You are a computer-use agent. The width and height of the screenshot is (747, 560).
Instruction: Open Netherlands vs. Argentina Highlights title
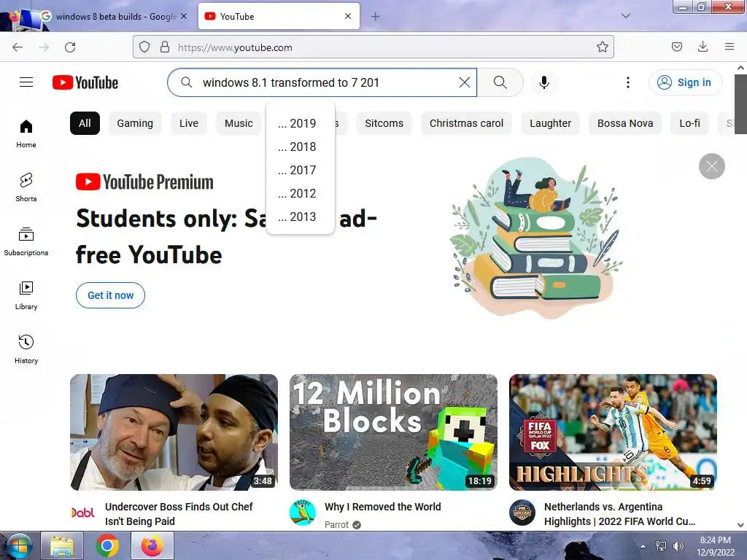pyautogui.click(x=619, y=514)
